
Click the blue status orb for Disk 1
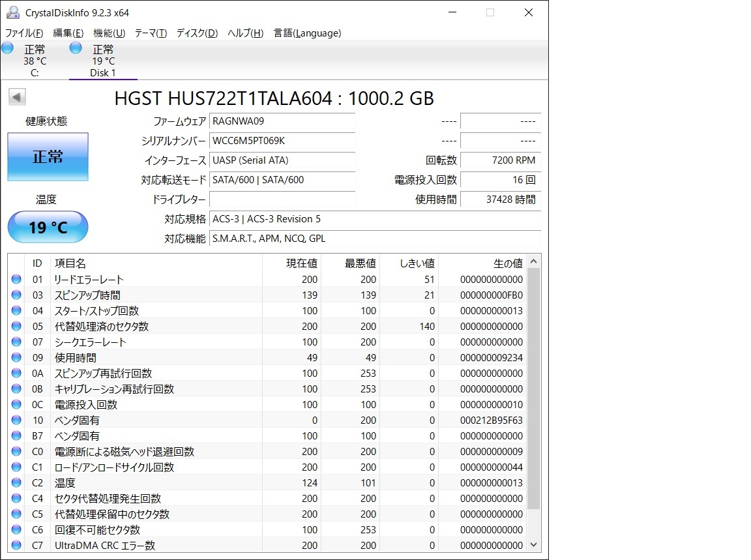[76, 48]
